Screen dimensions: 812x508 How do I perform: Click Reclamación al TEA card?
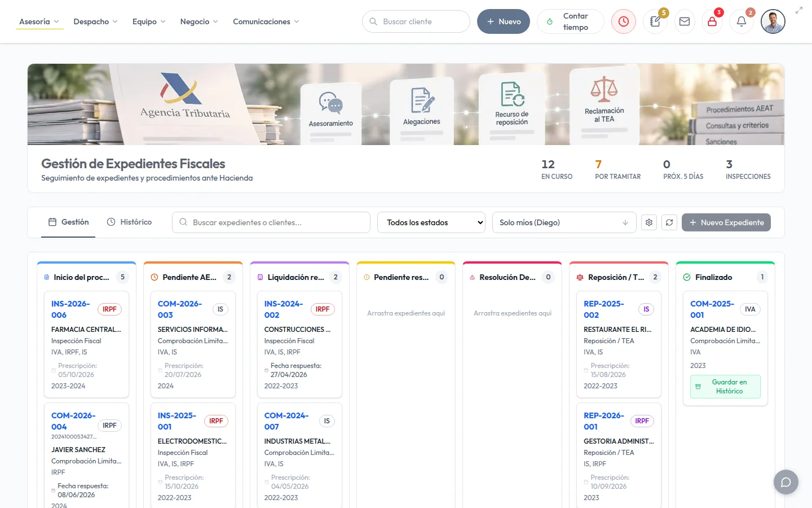pos(604,106)
